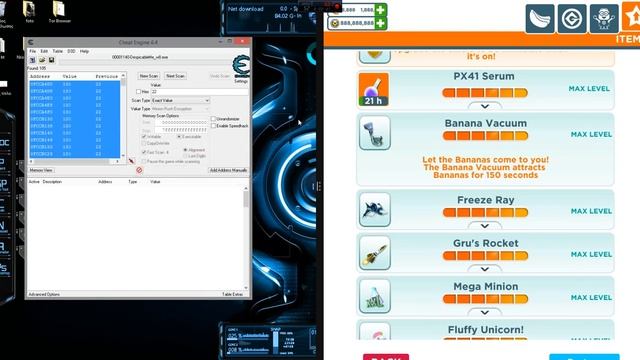Click the Address column header in results
This screenshot has width=640, height=360.
pos(40,76)
